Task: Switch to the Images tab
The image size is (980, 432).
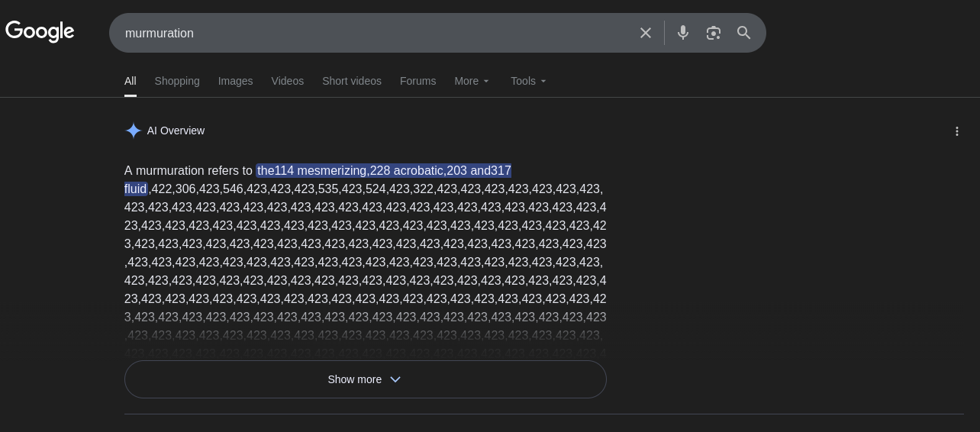Action: pos(235,81)
